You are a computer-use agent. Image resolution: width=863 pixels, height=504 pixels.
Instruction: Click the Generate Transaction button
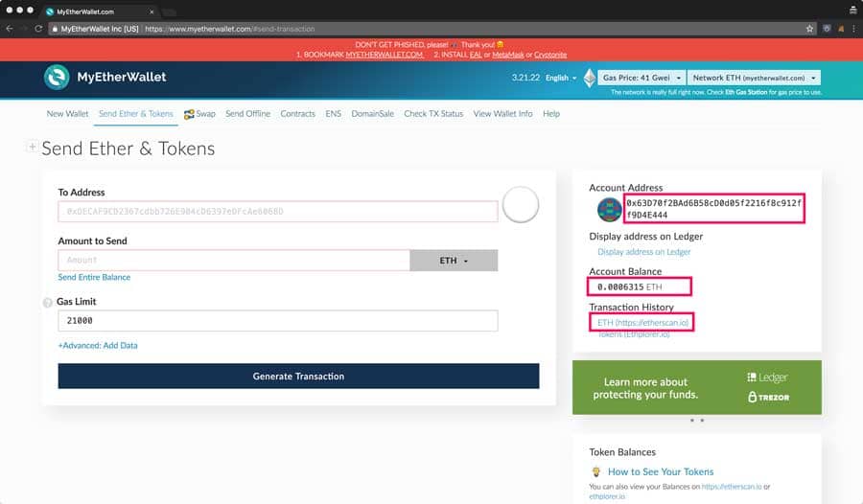pyautogui.click(x=298, y=377)
